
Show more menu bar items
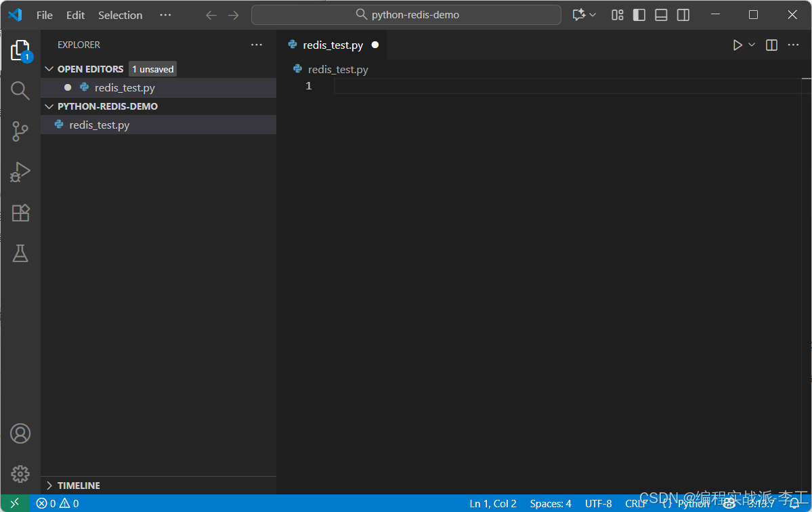point(165,15)
